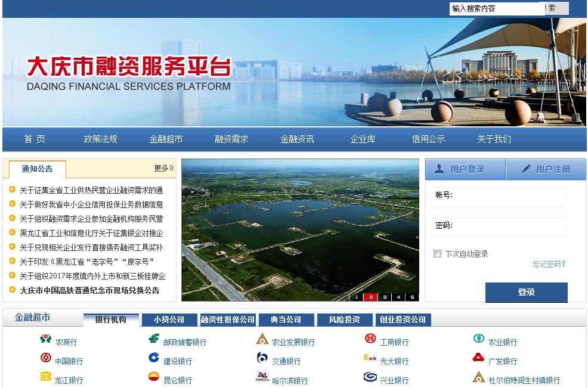The width and height of the screenshot is (588, 388).
Task: Enable the 下次自动登录 checkbox
Action: tap(437, 253)
